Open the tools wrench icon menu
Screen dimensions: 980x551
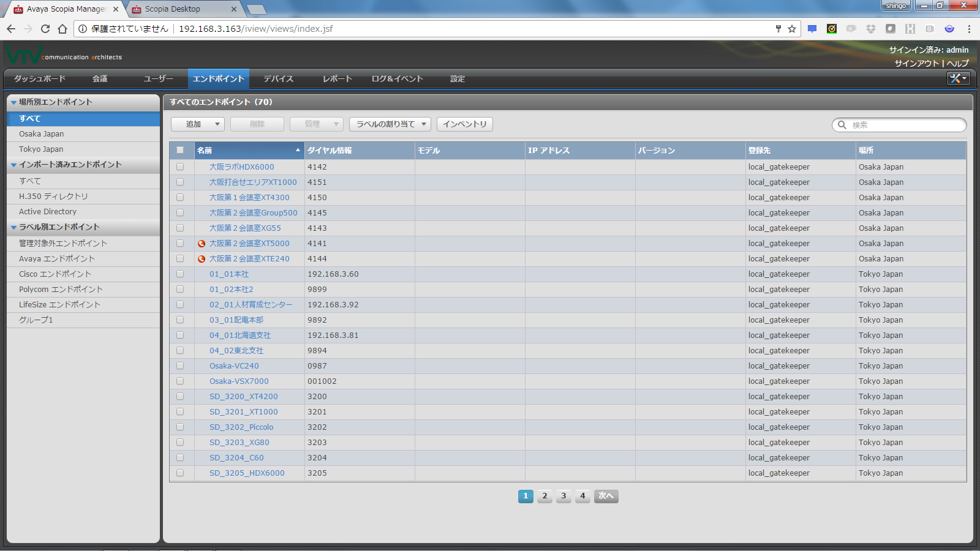(959, 78)
